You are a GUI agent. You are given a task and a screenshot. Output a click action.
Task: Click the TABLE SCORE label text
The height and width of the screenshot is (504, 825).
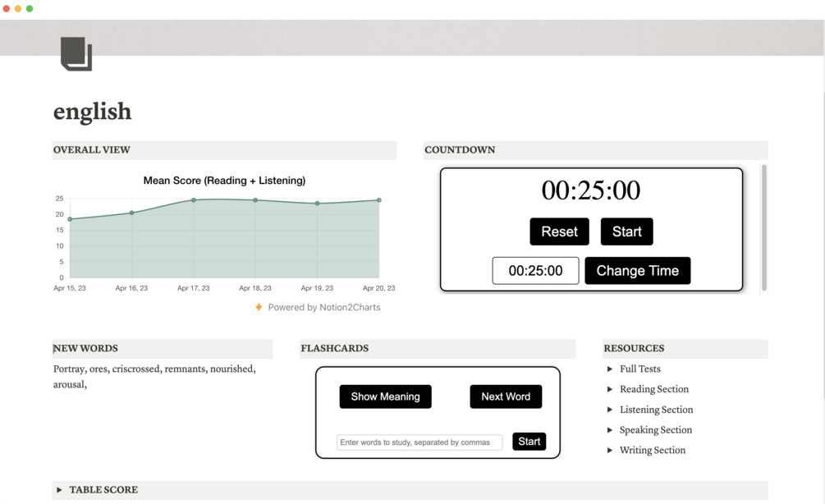click(x=103, y=490)
